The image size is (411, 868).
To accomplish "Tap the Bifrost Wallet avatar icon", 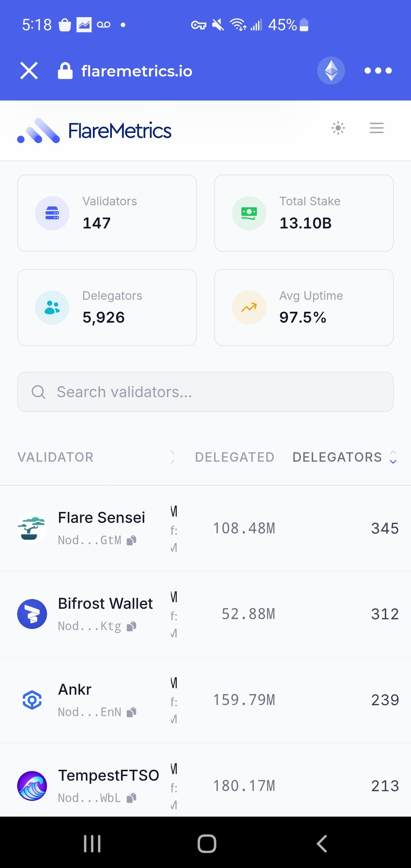I will [32, 614].
